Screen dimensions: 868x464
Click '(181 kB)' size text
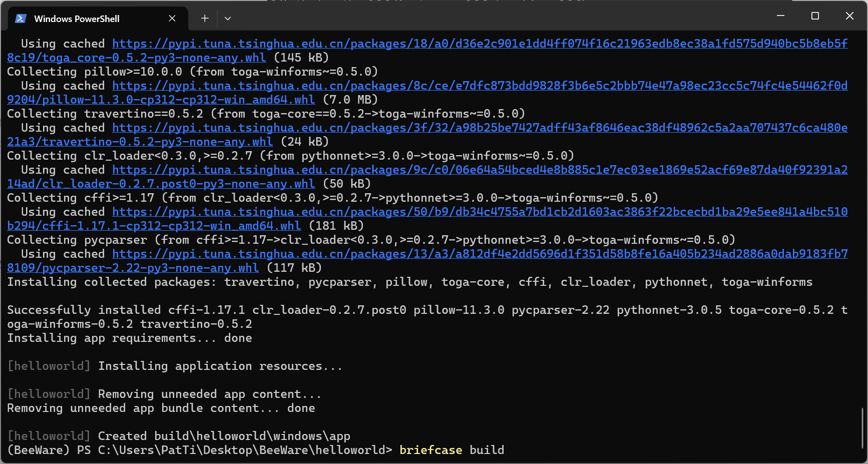click(336, 226)
